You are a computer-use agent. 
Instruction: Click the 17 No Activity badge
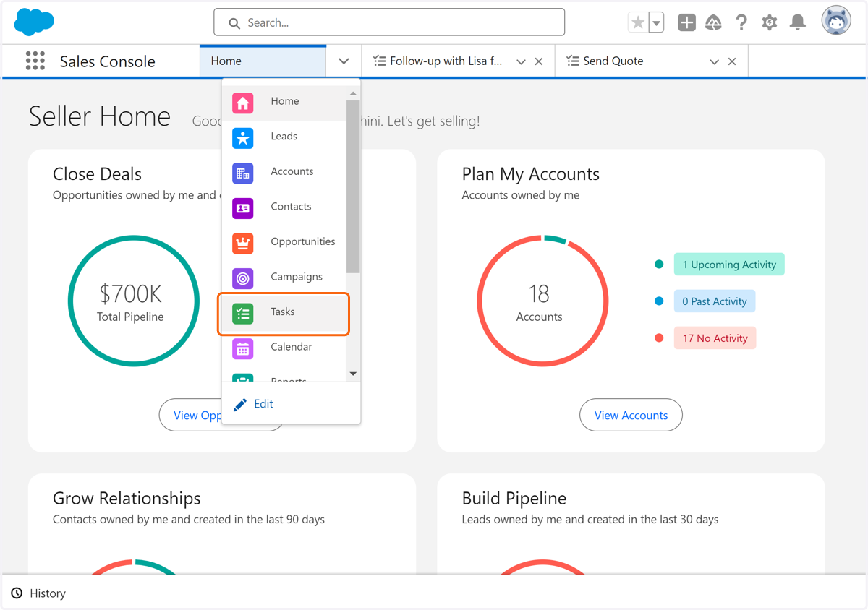click(x=715, y=338)
